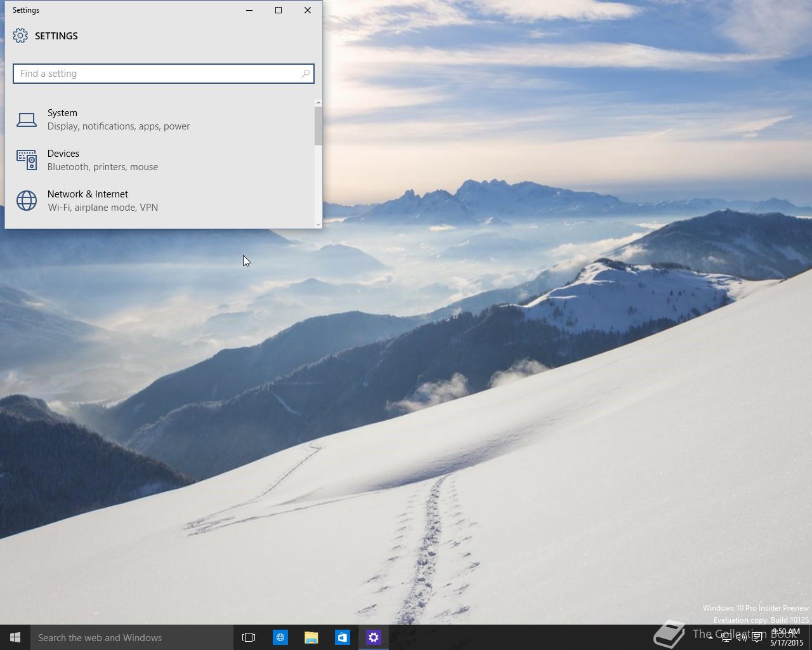812x650 pixels.
Task: Open the network status tray icon
Action: coord(726,638)
